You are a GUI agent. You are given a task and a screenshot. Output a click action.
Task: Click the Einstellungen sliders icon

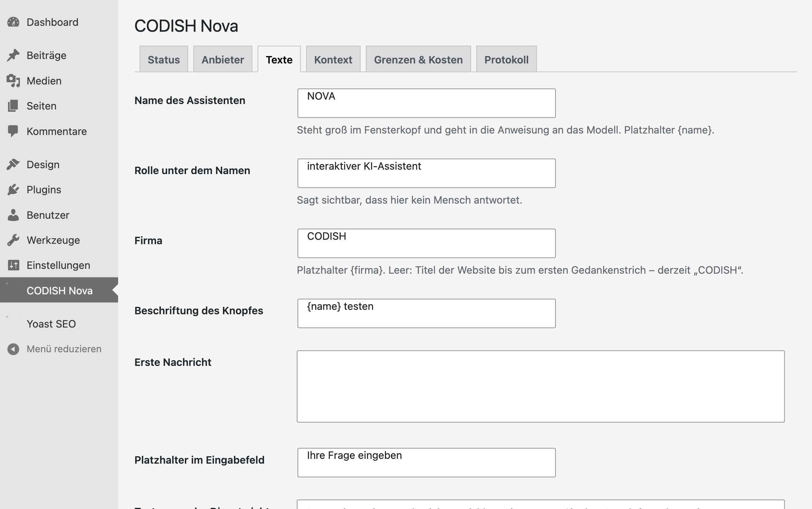(13, 265)
